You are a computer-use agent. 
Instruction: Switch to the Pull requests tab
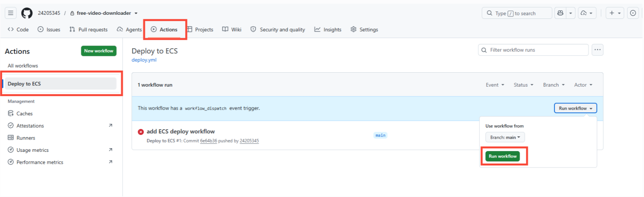click(89, 30)
